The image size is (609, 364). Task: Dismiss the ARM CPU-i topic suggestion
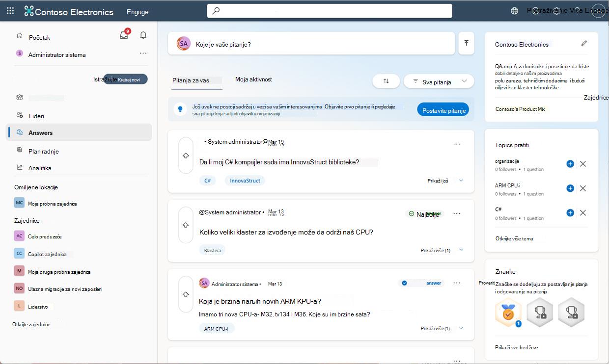pyautogui.click(x=583, y=188)
